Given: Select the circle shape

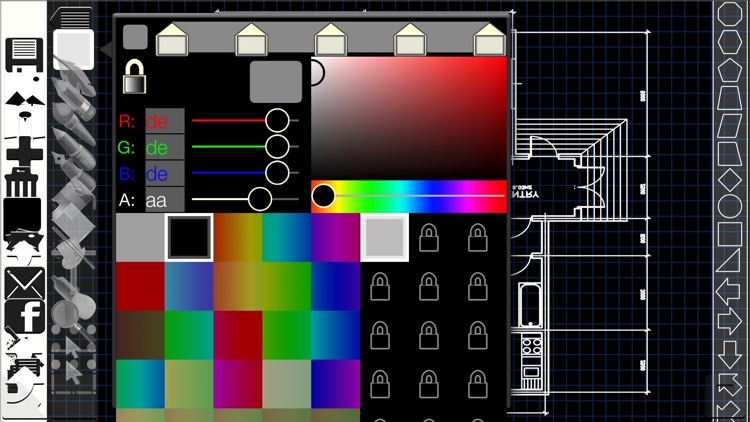Looking at the screenshot, I should tap(729, 207).
